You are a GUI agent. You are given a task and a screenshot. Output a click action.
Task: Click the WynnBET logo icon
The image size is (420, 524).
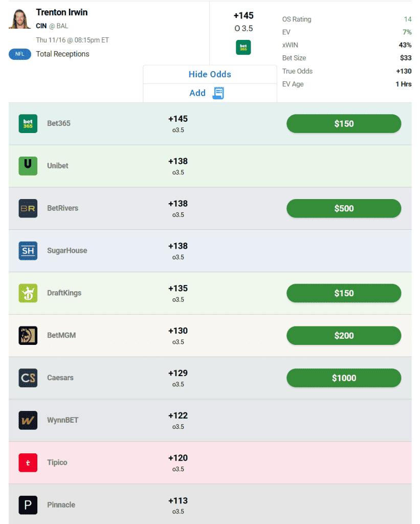click(x=28, y=420)
